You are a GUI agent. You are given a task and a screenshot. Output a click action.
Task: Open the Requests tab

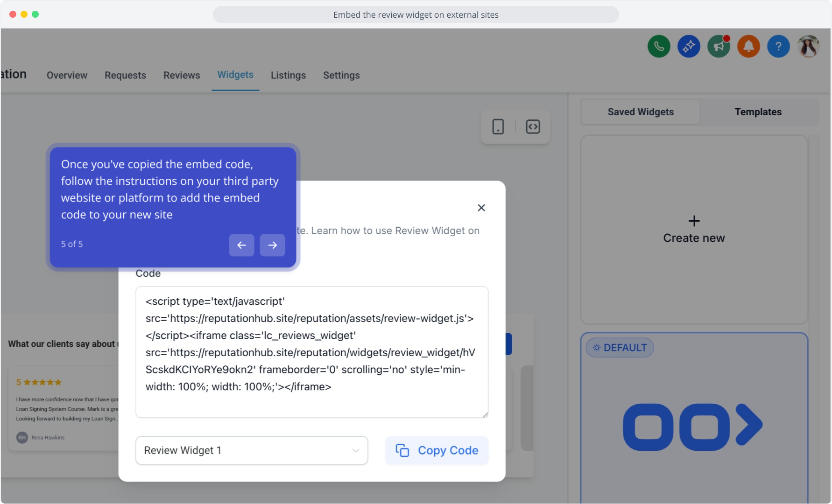point(125,75)
